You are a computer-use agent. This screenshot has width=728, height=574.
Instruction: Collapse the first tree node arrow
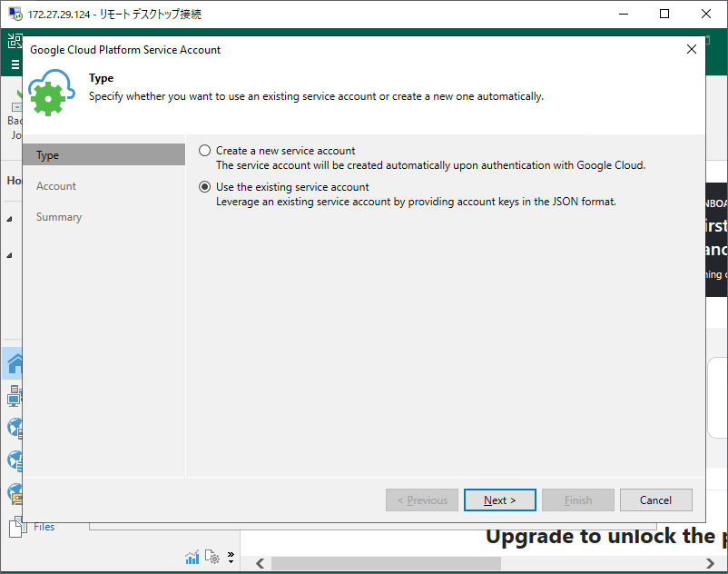tap(9, 219)
